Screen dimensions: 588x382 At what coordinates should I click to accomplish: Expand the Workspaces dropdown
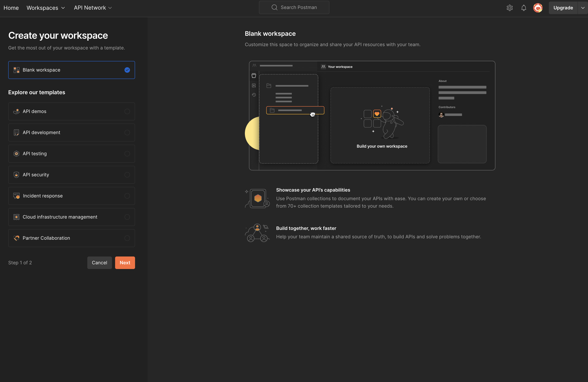[46, 8]
